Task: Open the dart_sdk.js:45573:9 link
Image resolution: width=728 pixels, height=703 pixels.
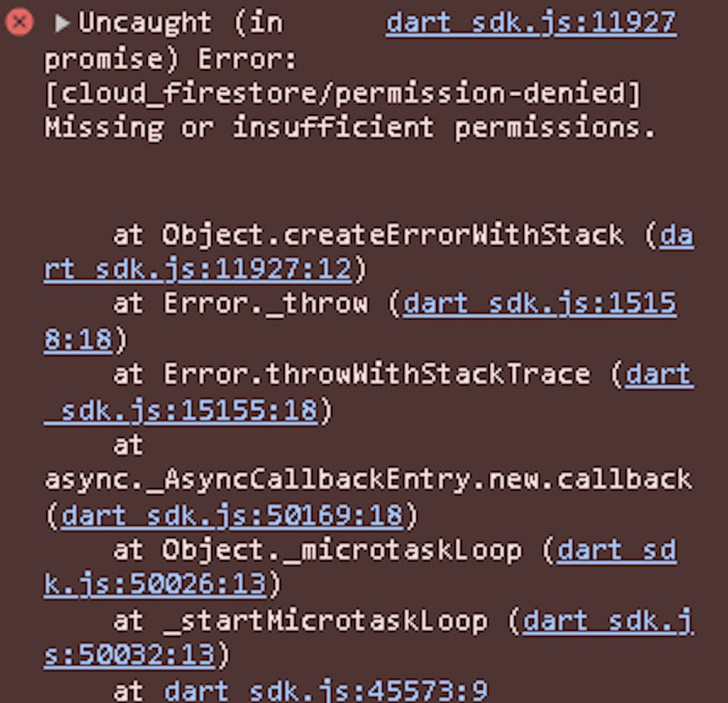Action: [x=326, y=690]
